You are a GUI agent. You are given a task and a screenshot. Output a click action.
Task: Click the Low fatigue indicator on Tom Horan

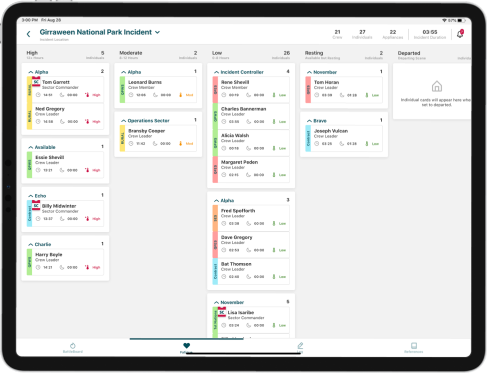point(372,95)
